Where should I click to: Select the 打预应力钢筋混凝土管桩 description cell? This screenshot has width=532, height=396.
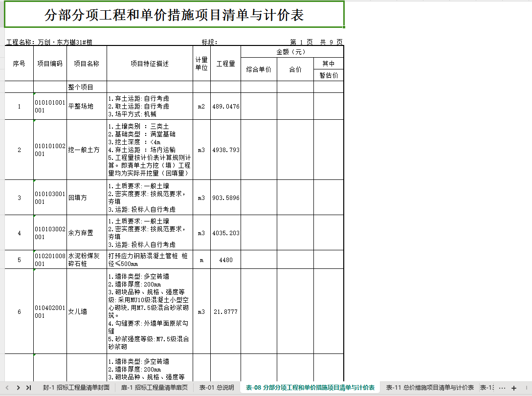150,260
